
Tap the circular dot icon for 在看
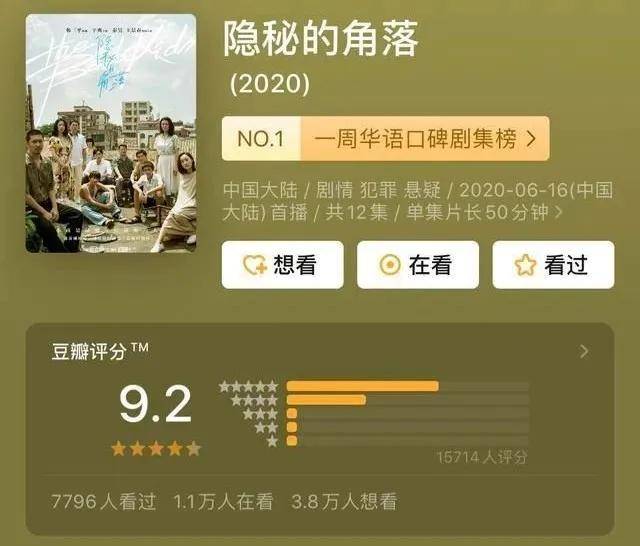[390, 265]
